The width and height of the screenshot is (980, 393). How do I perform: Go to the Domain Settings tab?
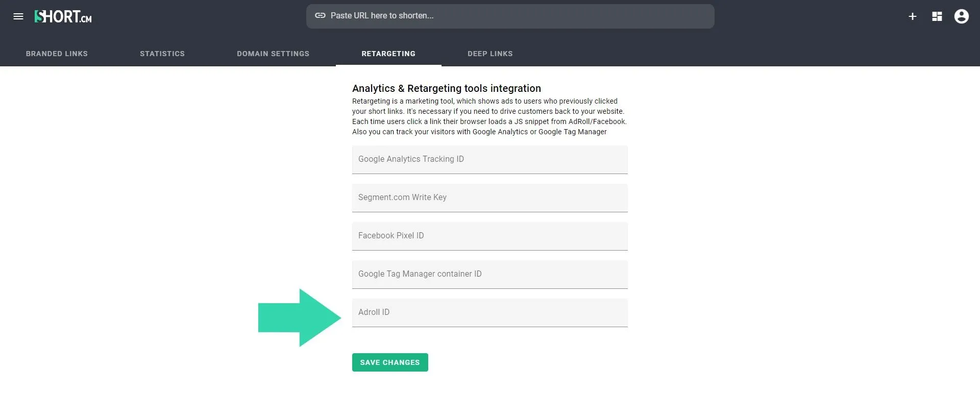click(x=273, y=54)
